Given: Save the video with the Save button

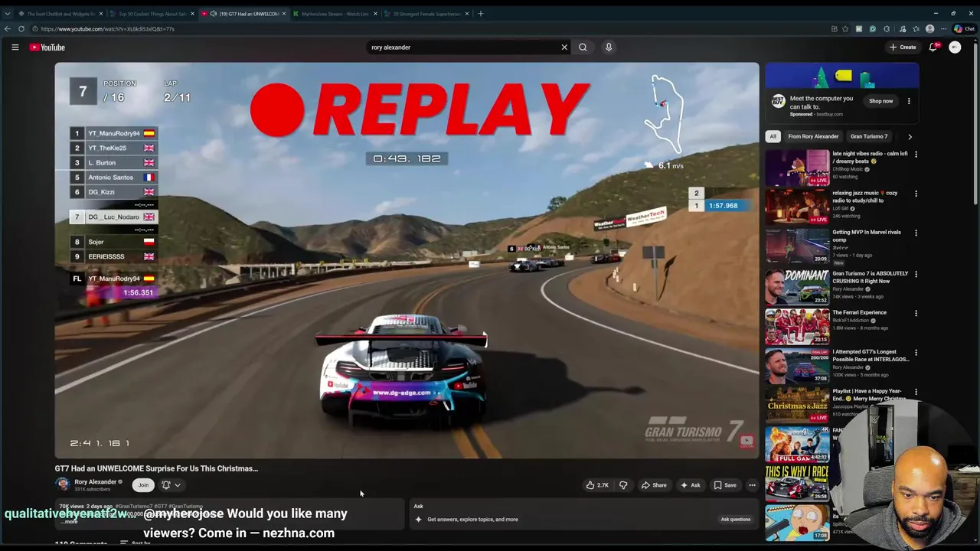Looking at the screenshot, I should coord(725,485).
